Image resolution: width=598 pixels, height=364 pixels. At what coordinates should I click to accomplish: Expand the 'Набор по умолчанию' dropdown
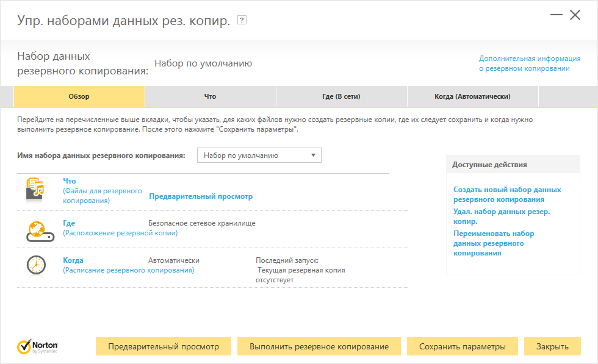(x=259, y=155)
